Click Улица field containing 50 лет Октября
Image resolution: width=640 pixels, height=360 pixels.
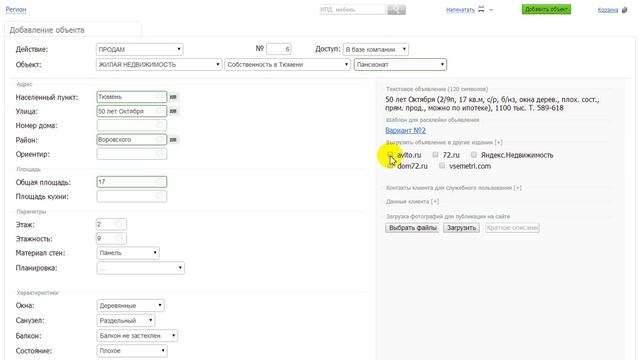pos(131,111)
